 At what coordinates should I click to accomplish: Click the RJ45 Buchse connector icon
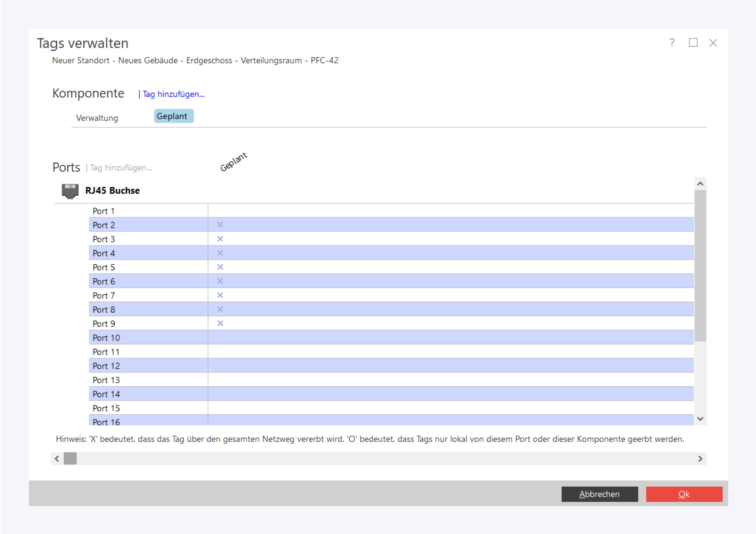70,191
